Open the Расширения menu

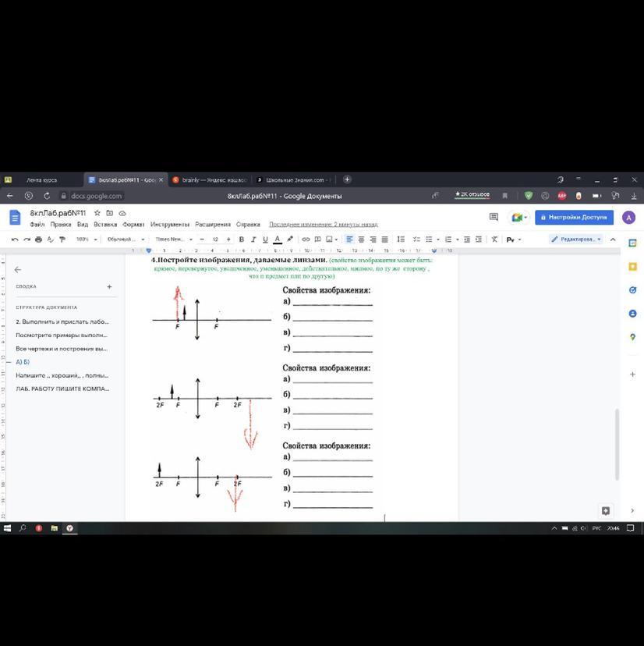(213, 225)
